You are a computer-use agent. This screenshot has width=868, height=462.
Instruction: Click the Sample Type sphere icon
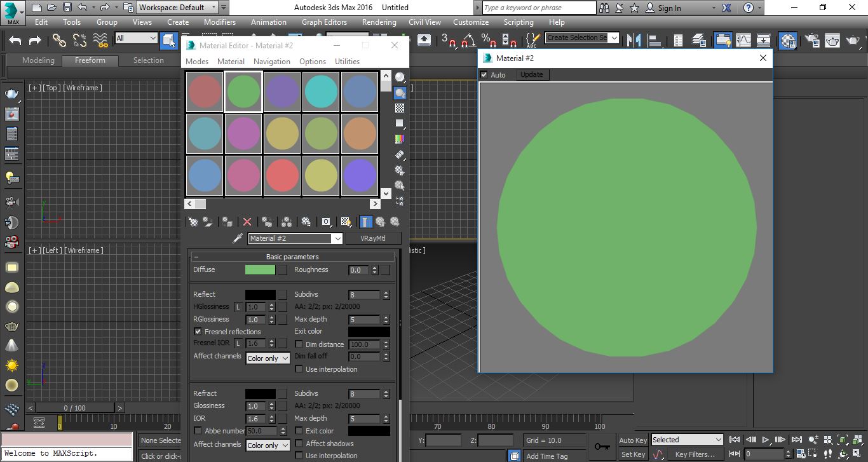(x=400, y=78)
